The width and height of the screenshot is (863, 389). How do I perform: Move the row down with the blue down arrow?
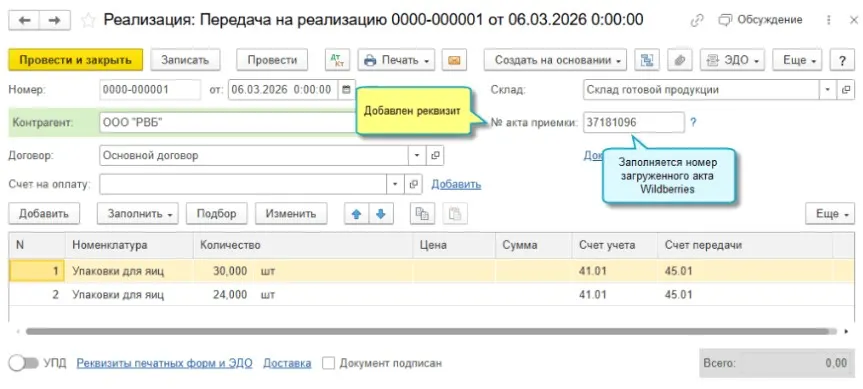381,214
